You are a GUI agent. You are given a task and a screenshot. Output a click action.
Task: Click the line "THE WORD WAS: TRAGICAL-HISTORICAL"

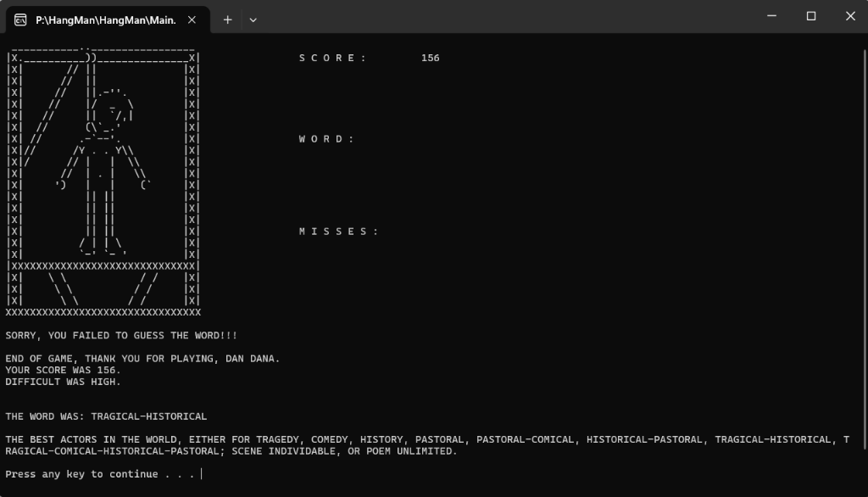(106, 416)
